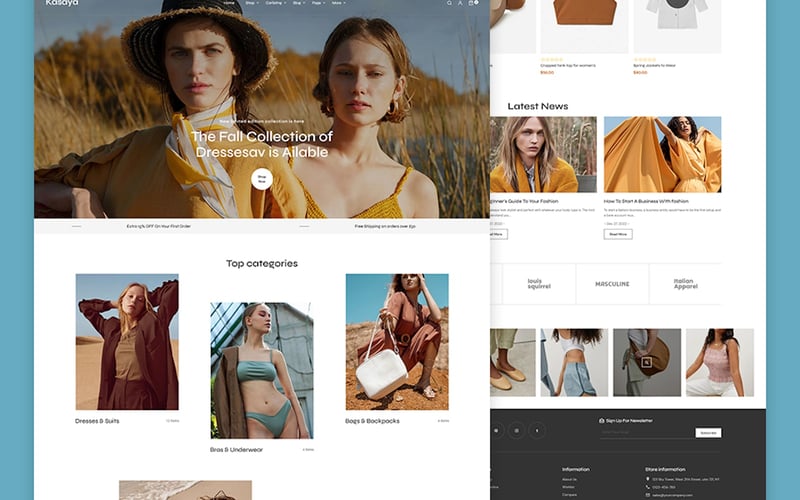Expand the More dropdown menu
Screen dimensions: 800x500
[x=339, y=3]
